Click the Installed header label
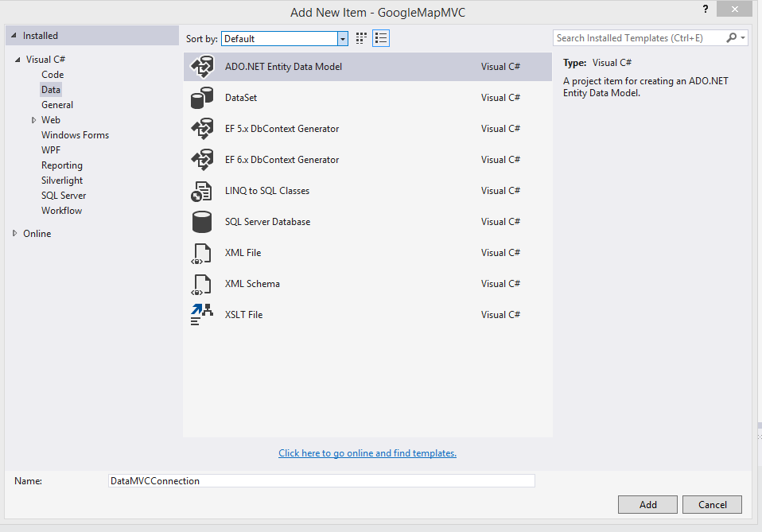 point(41,36)
